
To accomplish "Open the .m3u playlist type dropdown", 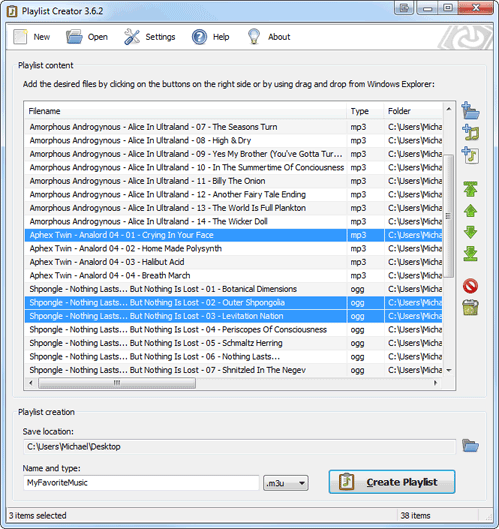I will [285, 483].
